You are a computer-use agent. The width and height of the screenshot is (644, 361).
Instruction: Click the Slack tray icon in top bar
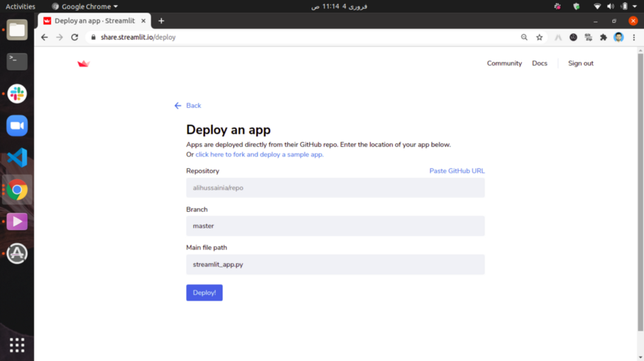pos(557,6)
